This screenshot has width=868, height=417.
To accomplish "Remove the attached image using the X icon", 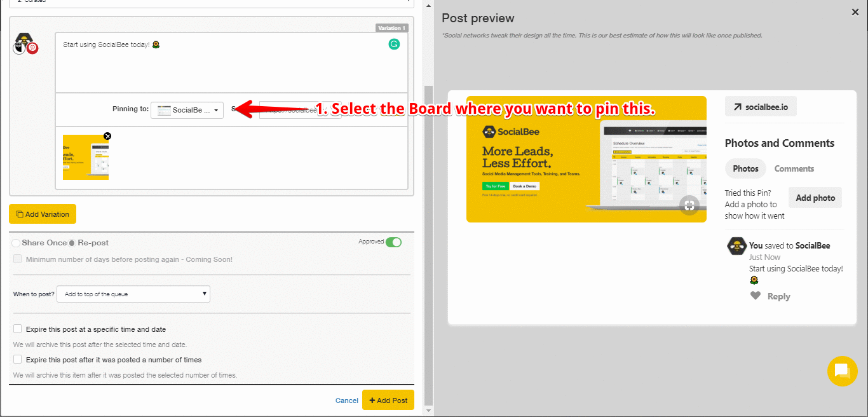I will tap(107, 136).
